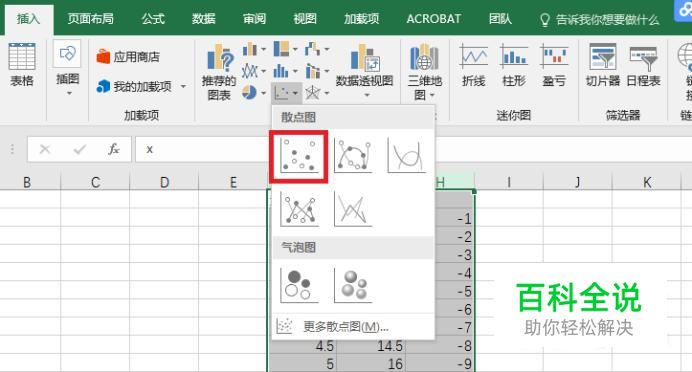Open the 插图 illustrations dropdown
Screen dimensions: 692x372
coord(67,68)
